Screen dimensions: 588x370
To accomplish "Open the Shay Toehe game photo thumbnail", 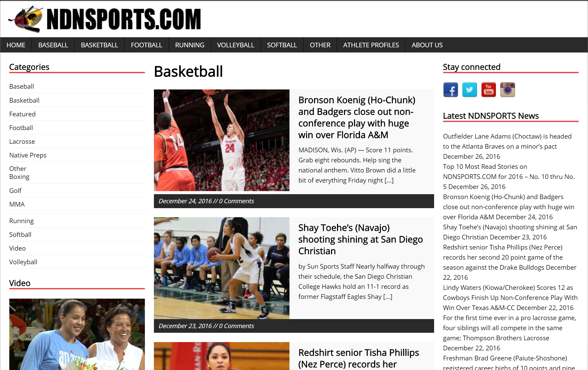I will coord(222,268).
